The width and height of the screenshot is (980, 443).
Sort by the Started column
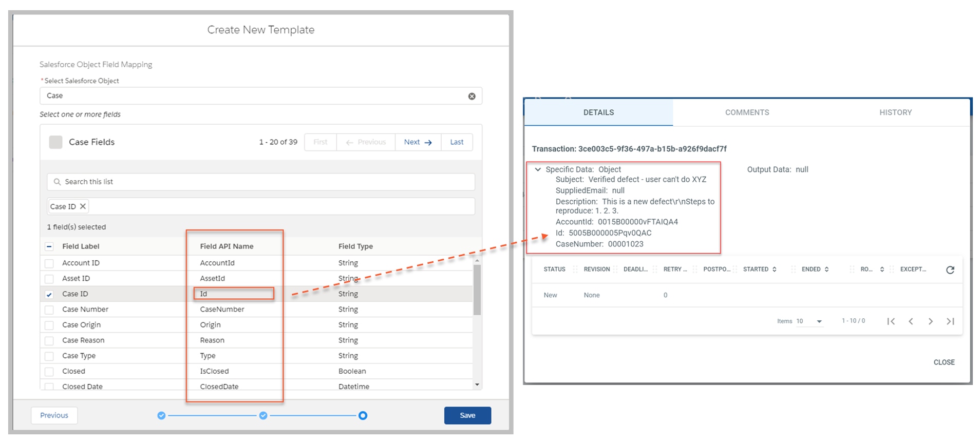pyautogui.click(x=774, y=269)
